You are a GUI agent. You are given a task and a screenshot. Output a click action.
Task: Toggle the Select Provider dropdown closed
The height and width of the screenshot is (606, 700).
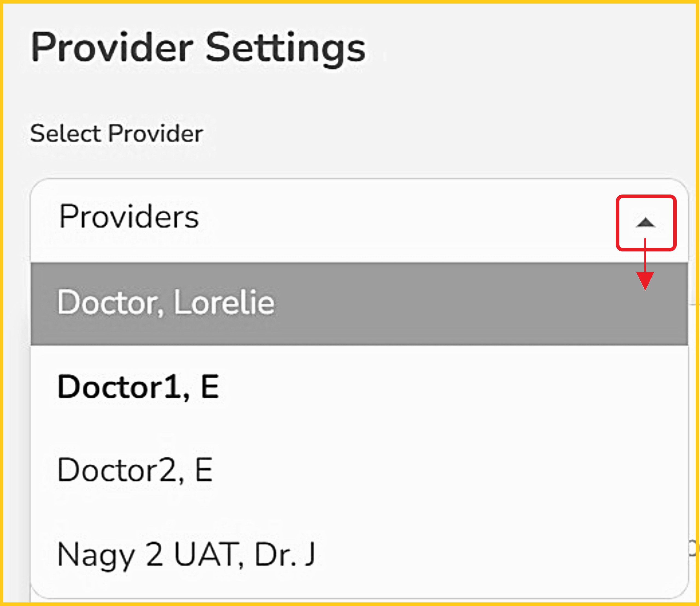(x=645, y=222)
